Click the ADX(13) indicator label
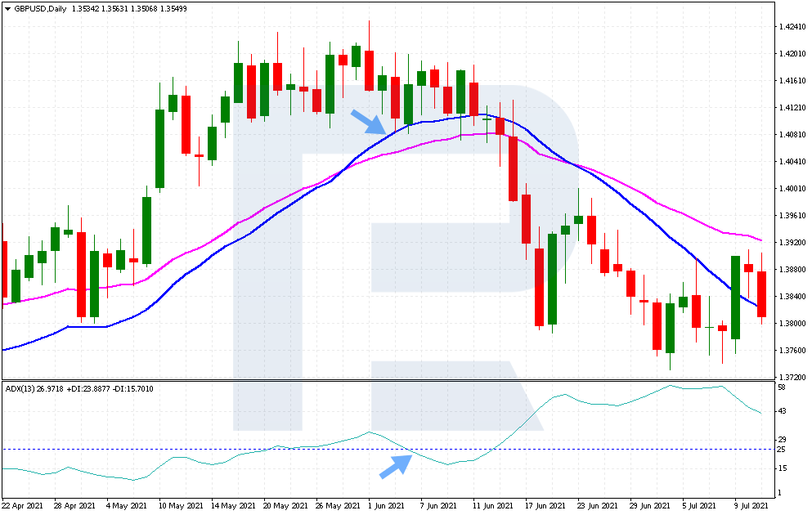 (x=23, y=388)
